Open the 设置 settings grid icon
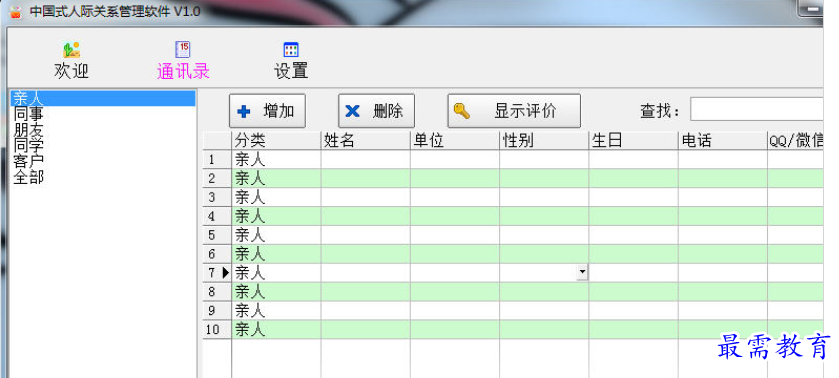839x378 pixels. 291,50
